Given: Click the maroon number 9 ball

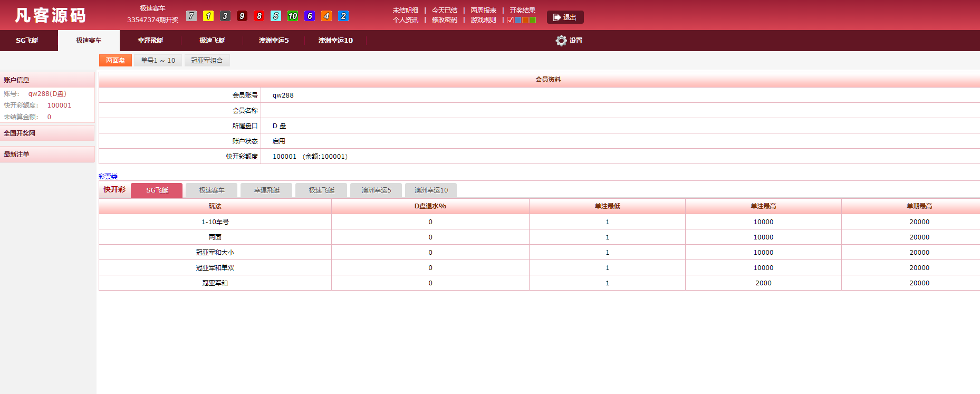Looking at the screenshot, I should tap(242, 16).
